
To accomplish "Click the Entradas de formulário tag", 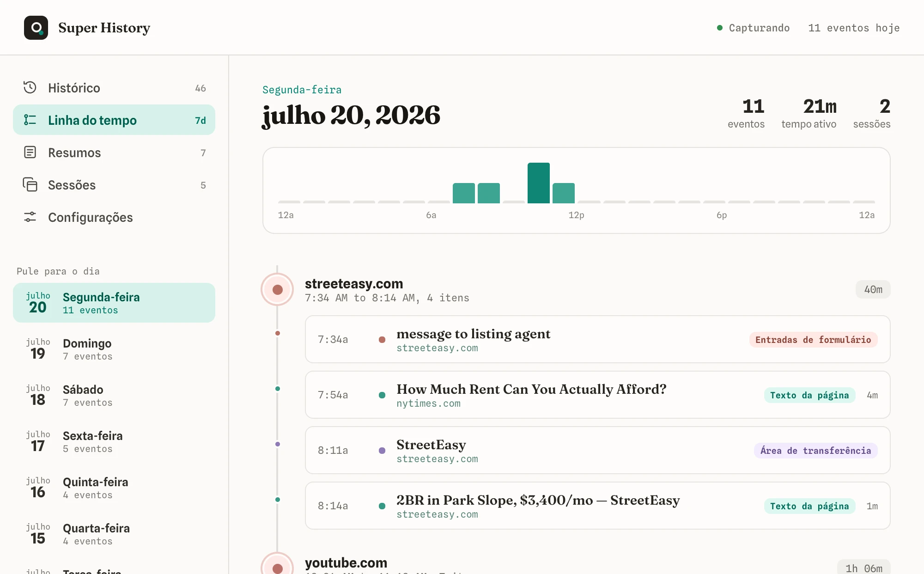I will (813, 340).
